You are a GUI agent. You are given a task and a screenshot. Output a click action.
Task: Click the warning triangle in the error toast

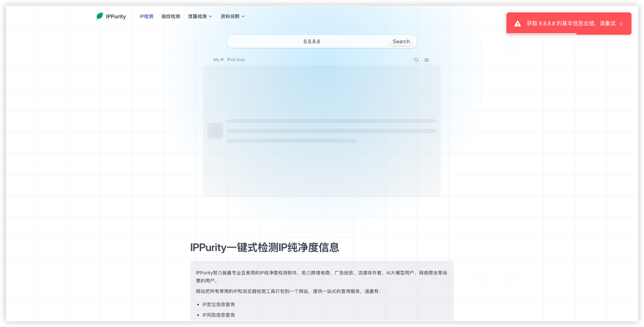518,24
